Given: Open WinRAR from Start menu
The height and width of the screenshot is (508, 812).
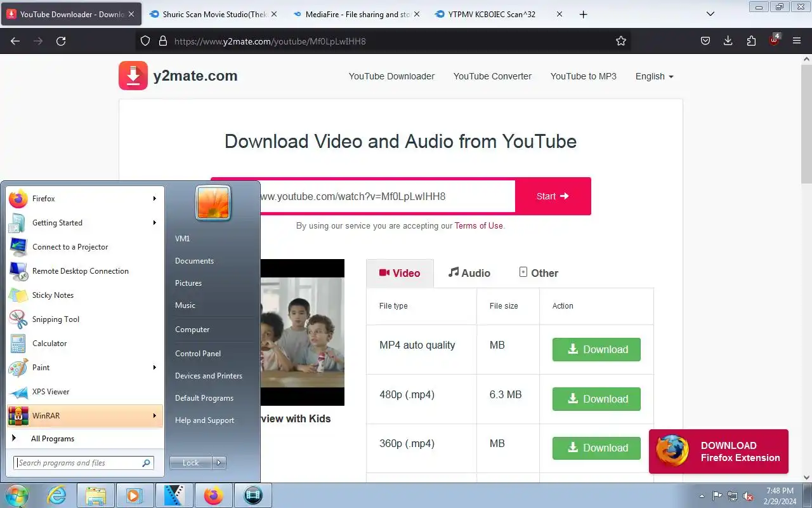Looking at the screenshot, I should pyautogui.click(x=84, y=416).
